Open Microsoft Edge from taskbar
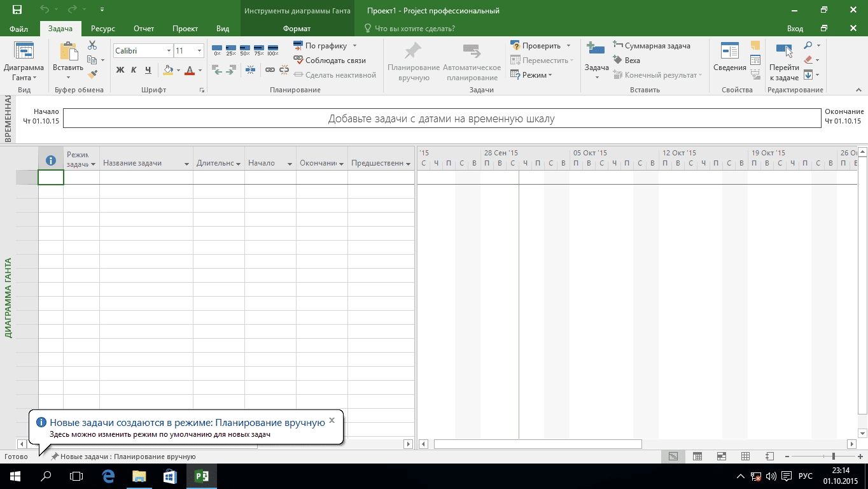The image size is (868, 489). point(109,476)
